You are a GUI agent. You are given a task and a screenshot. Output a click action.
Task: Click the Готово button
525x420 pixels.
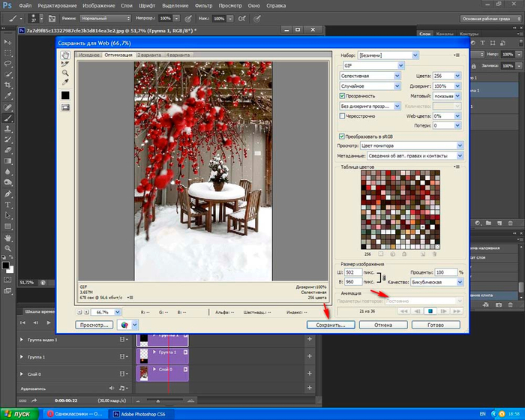(x=436, y=325)
